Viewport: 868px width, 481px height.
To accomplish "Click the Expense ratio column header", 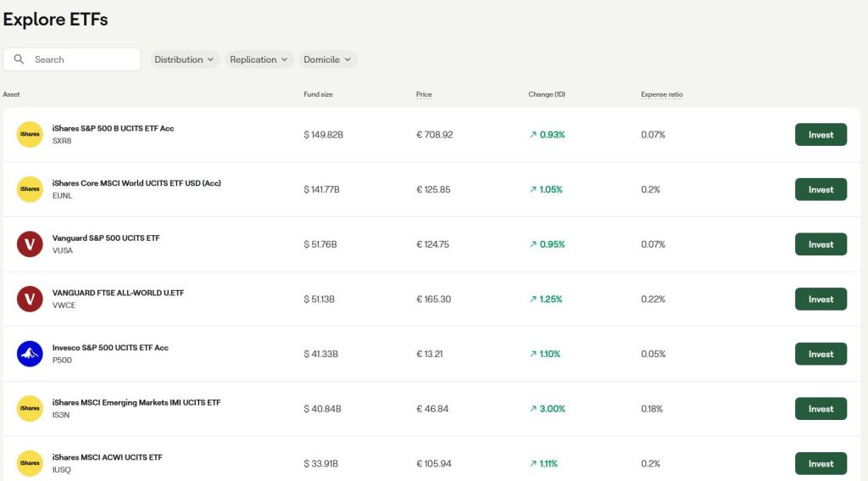I will coord(662,94).
